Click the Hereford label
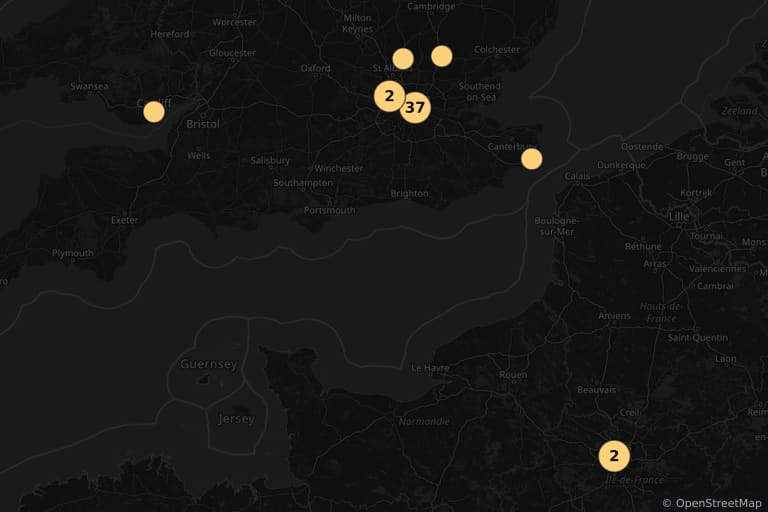This screenshot has height=512, width=768. [x=169, y=34]
